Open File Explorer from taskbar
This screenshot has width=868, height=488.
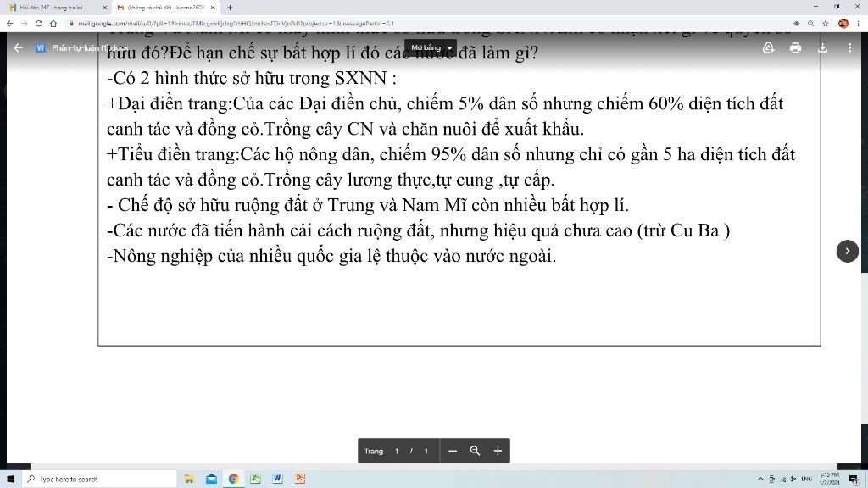pos(189,480)
